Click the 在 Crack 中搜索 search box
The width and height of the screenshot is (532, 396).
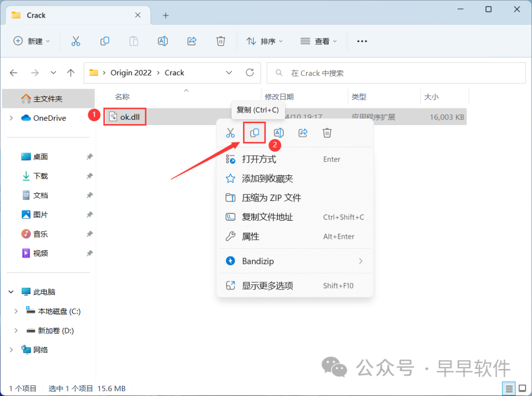coord(396,73)
